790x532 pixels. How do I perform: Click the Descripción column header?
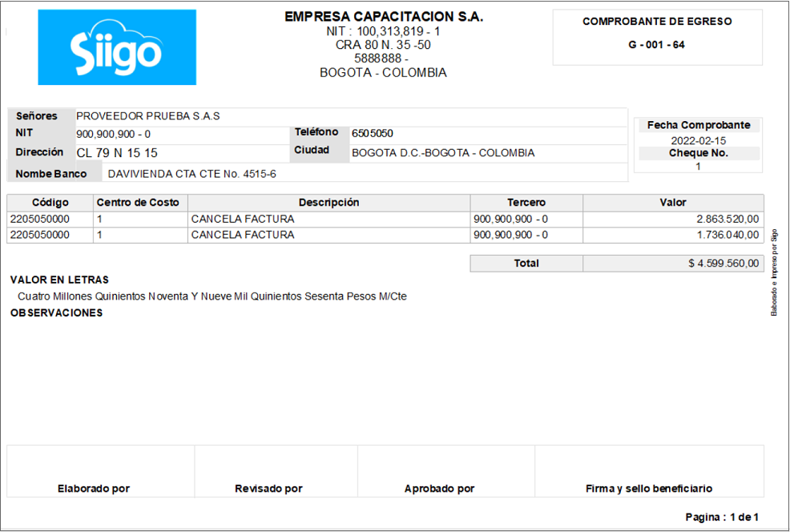[x=329, y=203]
